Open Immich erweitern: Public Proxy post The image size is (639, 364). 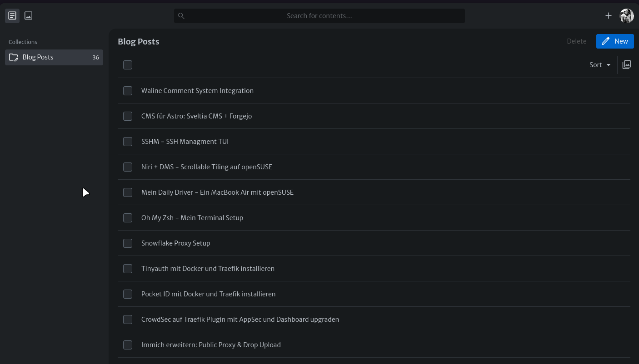pyautogui.click(x=211, y=345)
